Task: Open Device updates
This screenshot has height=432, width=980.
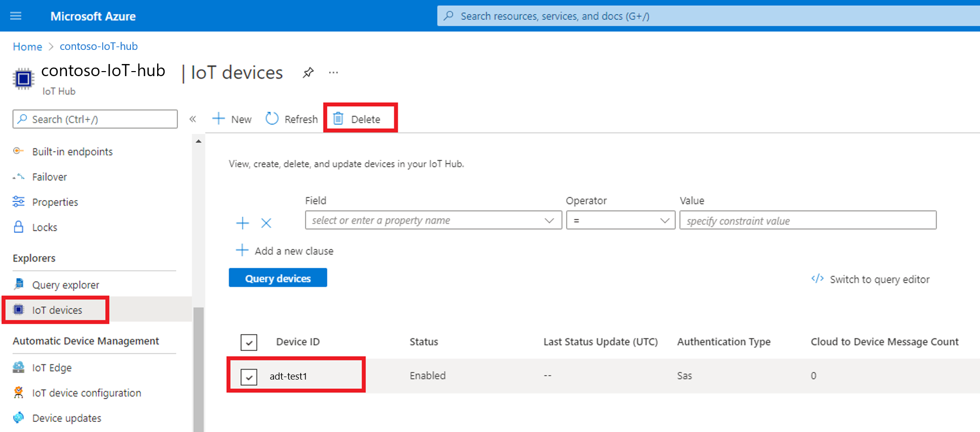Action: [66, 418]
